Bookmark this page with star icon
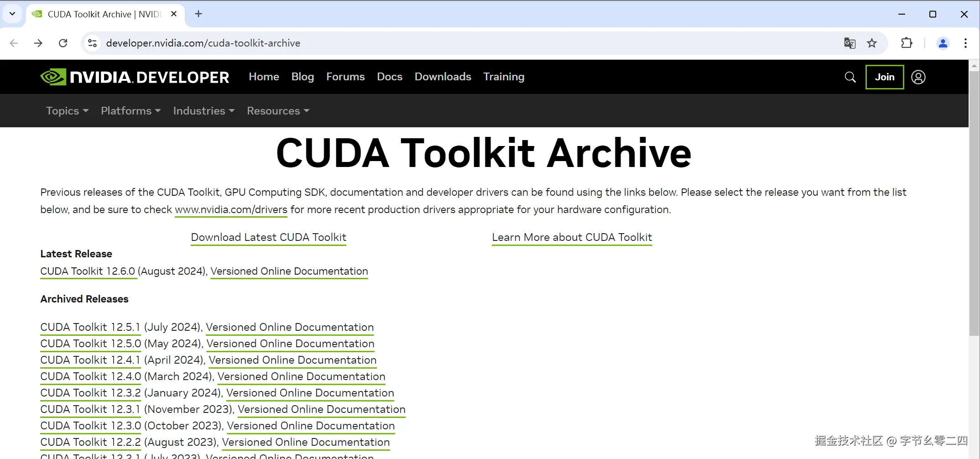This screenshot has height=459, width=980. click(x=872, y=43)
